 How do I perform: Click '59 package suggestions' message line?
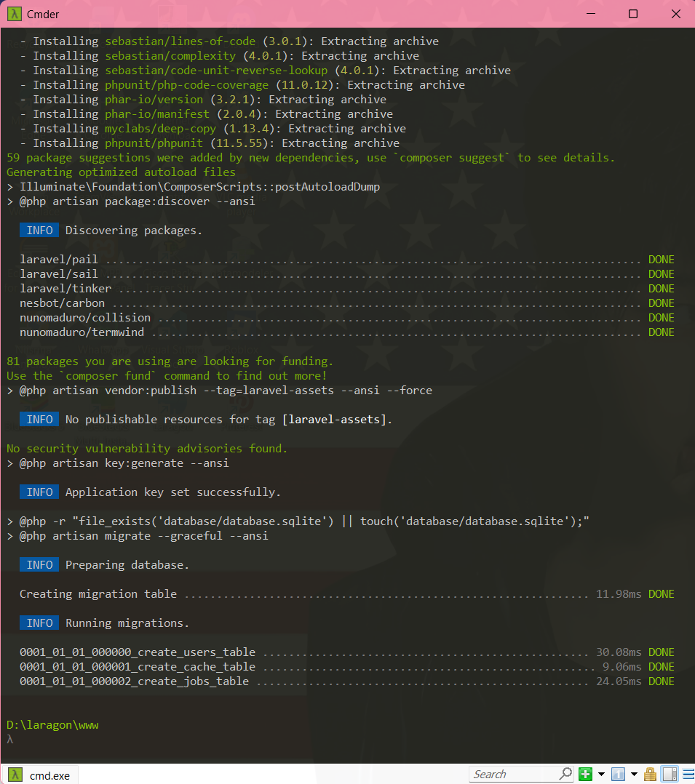click(310, 158)
